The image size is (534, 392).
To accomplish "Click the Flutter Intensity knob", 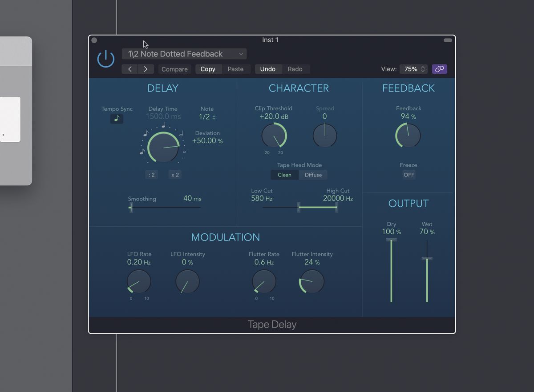I will (x=311, y=282).
